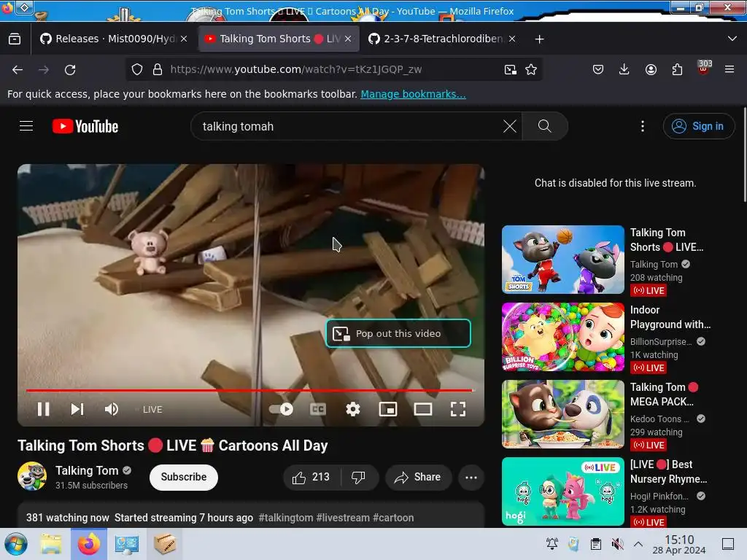Open Firefox account icon
This screenshot has height=560, width=747.
651,69
